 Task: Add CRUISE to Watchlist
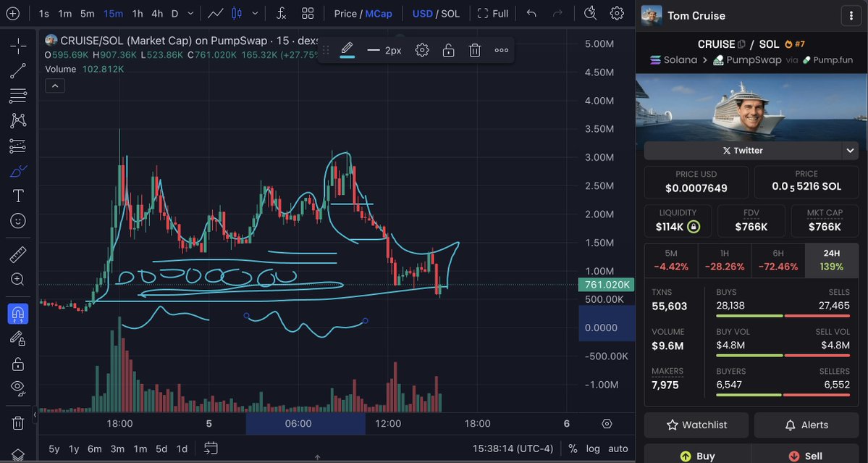click(x=696, y=425)
